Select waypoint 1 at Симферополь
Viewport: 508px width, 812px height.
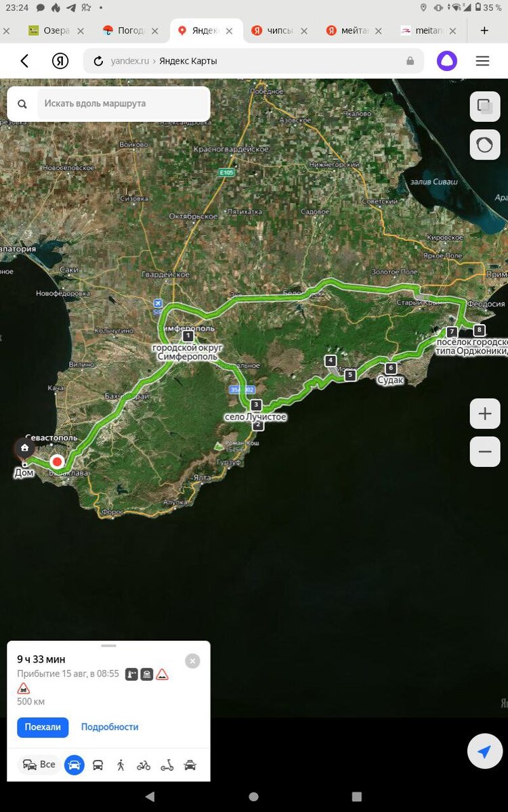click(188, 336)
